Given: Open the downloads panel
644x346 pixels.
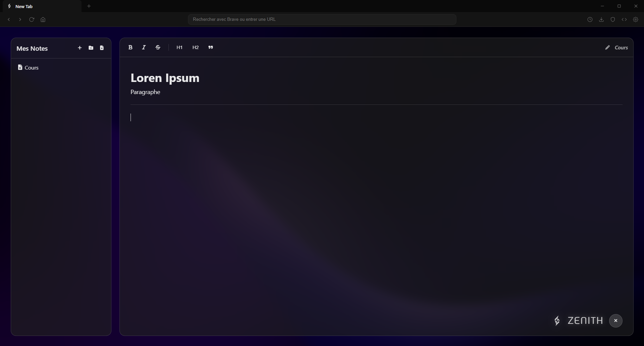Looking at the screenshot, I should point(601,19).
